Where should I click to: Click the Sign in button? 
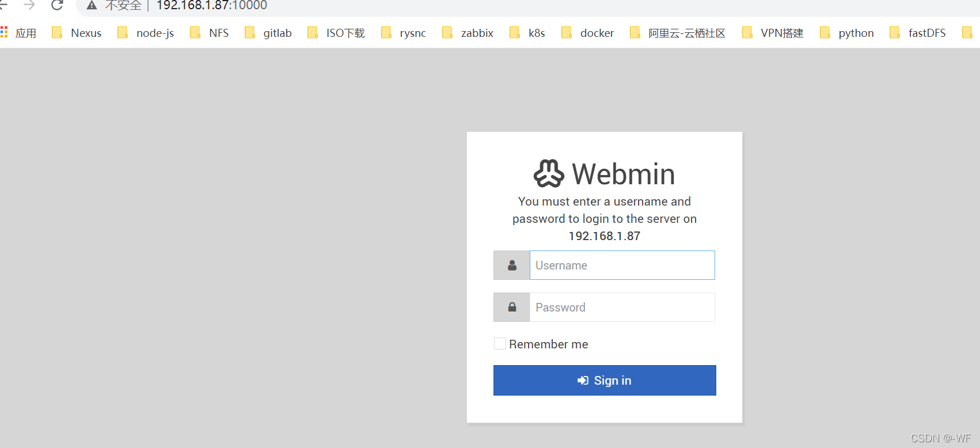[605, 381]
